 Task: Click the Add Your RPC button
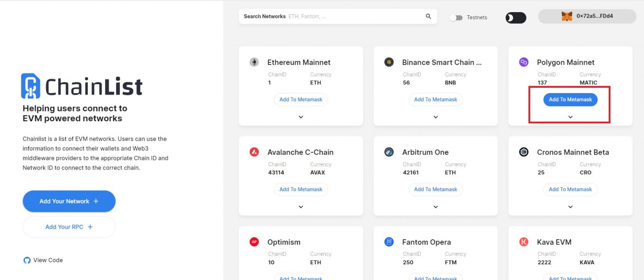69,227
